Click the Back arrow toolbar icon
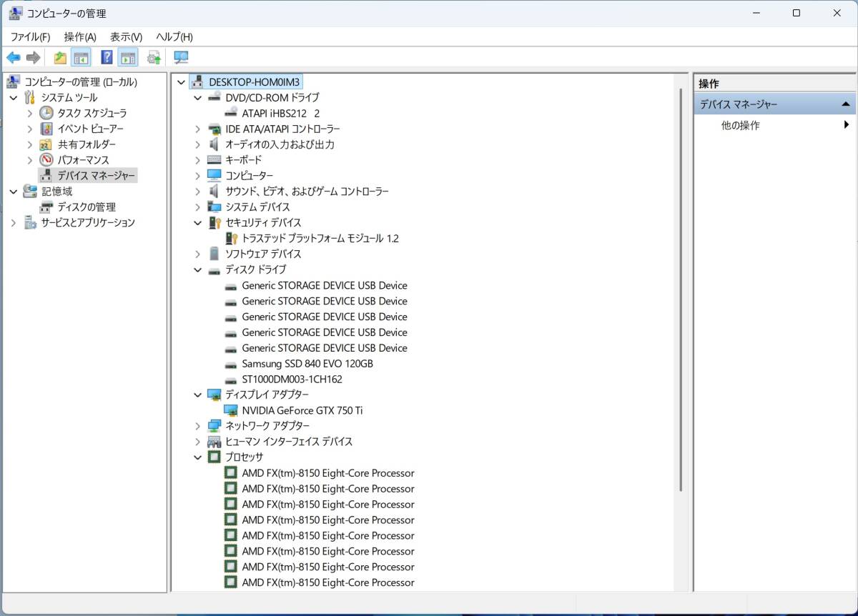Image resolution: width=858 pixels, height=616 pixels. click(14, 58)
